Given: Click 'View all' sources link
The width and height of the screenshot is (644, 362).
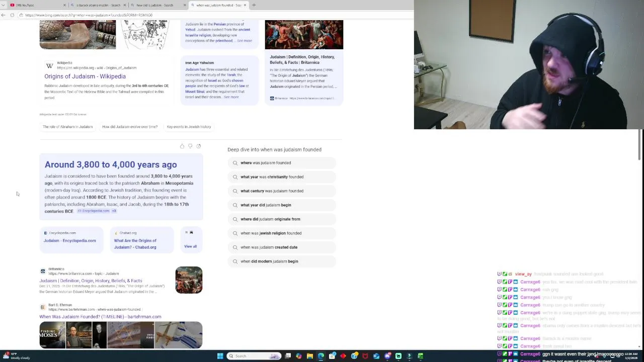Looking at the screenshot, I should pyautogui.click(x=190, y=246).
